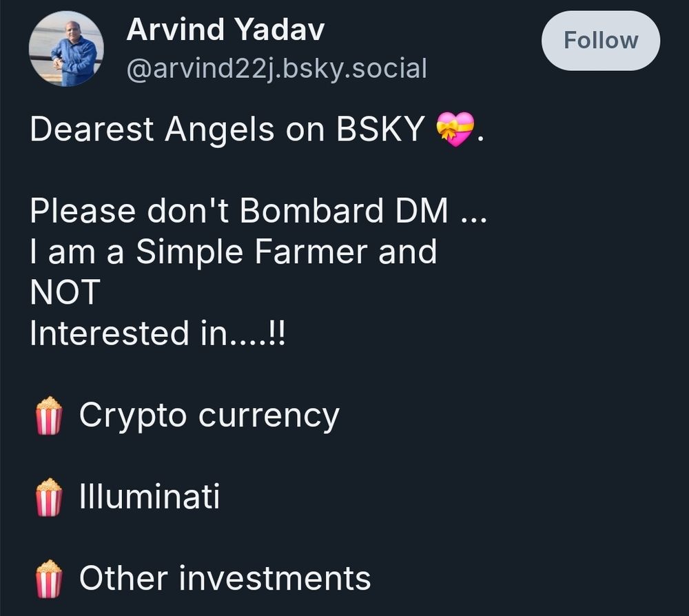Open Arvind Yadav's profile avatar photo
Image resolution: width=689 pixels, height=616 pixels.
coord(66,48)
